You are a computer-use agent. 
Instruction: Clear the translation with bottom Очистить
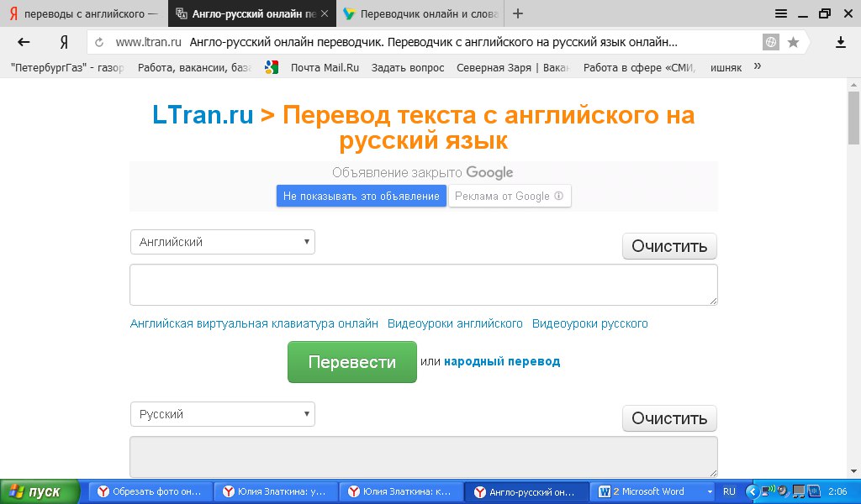[x=669, y=418]
